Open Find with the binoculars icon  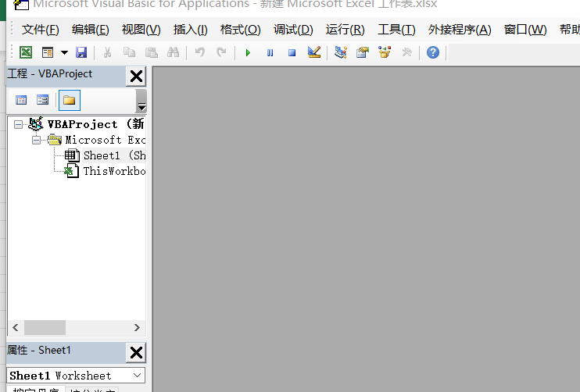coord(173,52)
